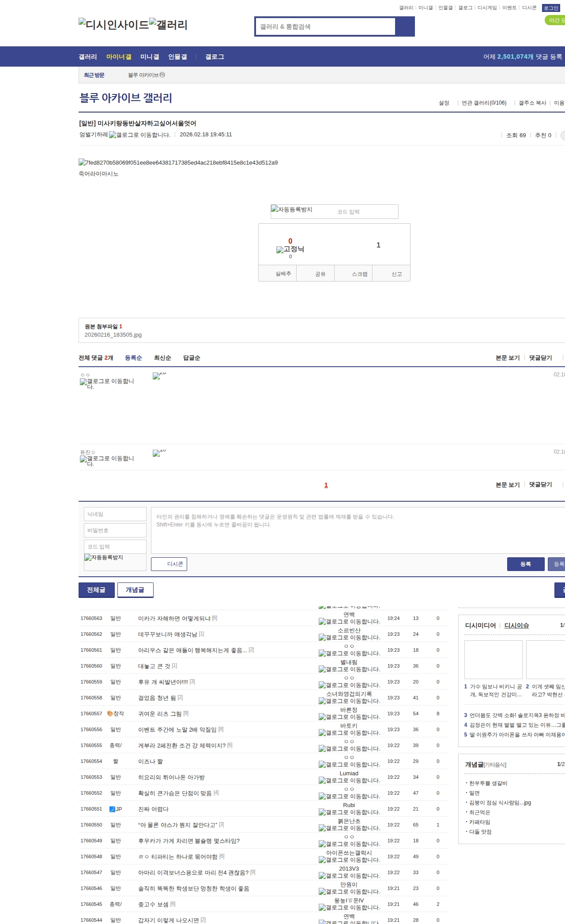Viewport: 565px width, 924px height.
Task: Toggle 본문 보기 below the comment list
Action: pos(507,485)
